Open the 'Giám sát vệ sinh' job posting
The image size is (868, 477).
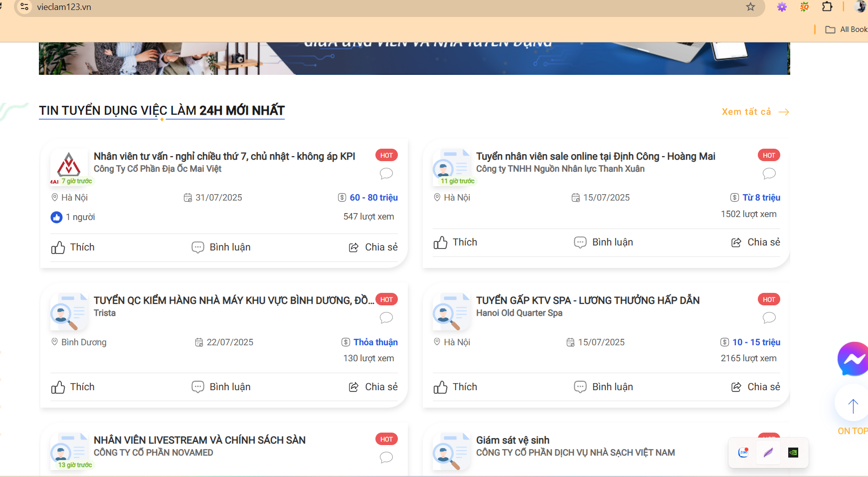pos(513,440)
